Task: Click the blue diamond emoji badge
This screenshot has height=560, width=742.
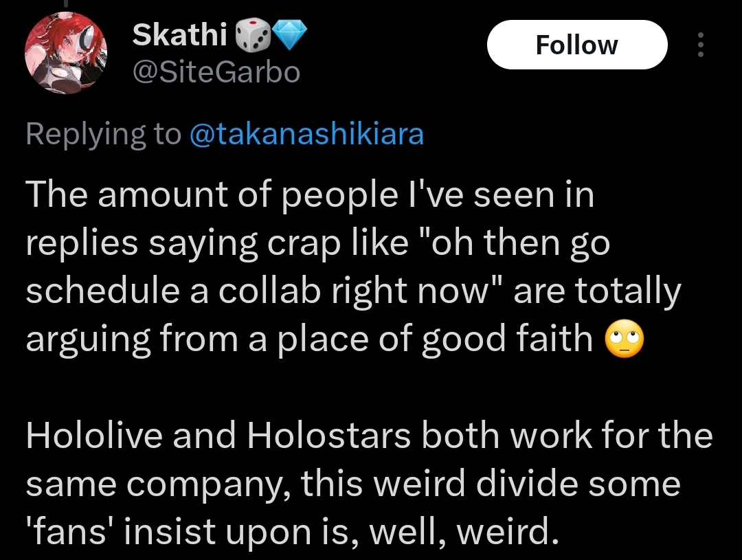Action: pyautogui.click(x=290, y=34)
